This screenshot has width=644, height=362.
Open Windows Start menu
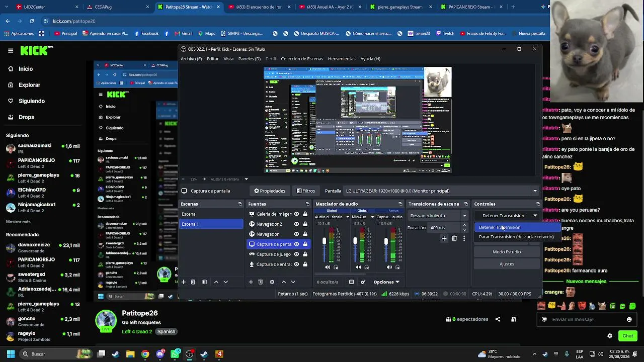click(x=11, y=354)
